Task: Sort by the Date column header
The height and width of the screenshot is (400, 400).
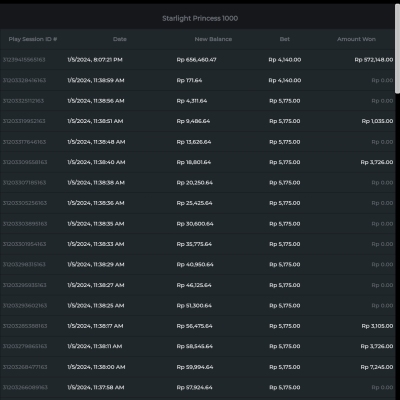Action: click(120, 39)
